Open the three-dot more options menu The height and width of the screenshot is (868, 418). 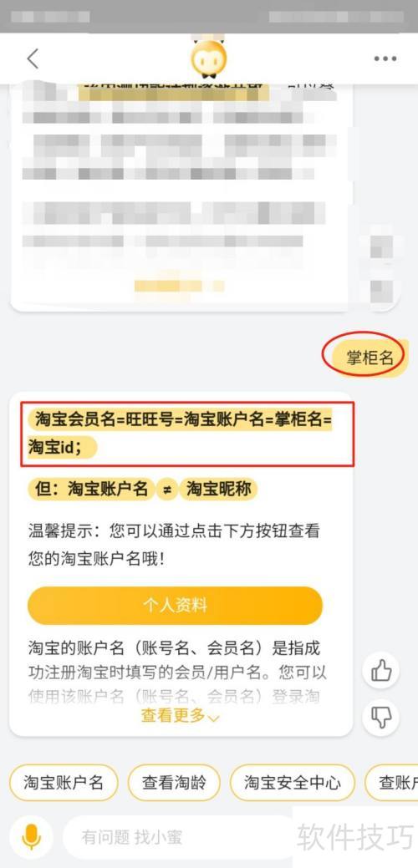coord(385,58)
